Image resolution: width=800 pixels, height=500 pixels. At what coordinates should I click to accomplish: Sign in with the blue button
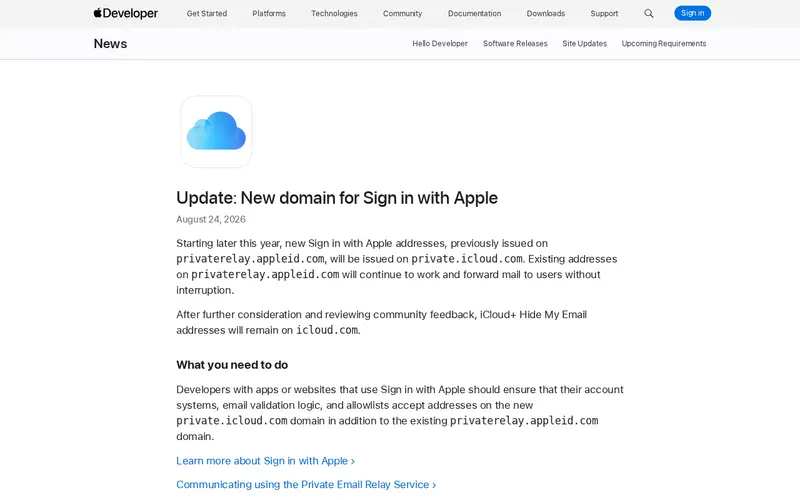click(692, 13)
